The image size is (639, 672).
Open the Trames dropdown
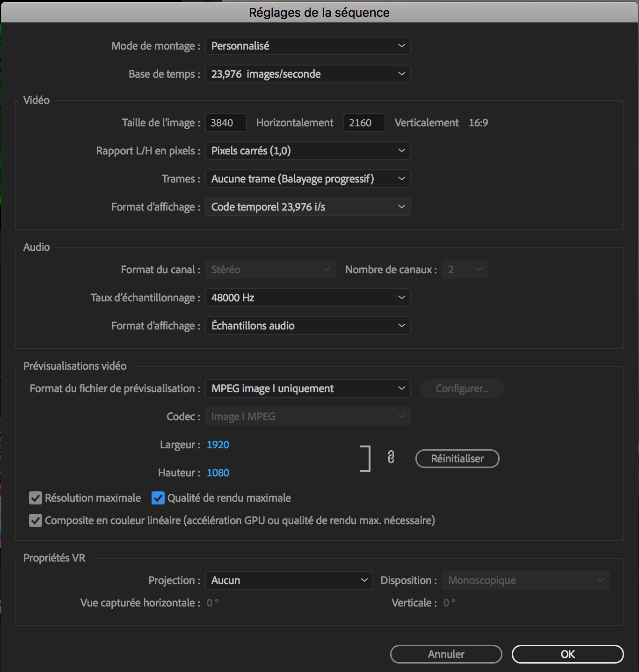click(x=308, y=179)
